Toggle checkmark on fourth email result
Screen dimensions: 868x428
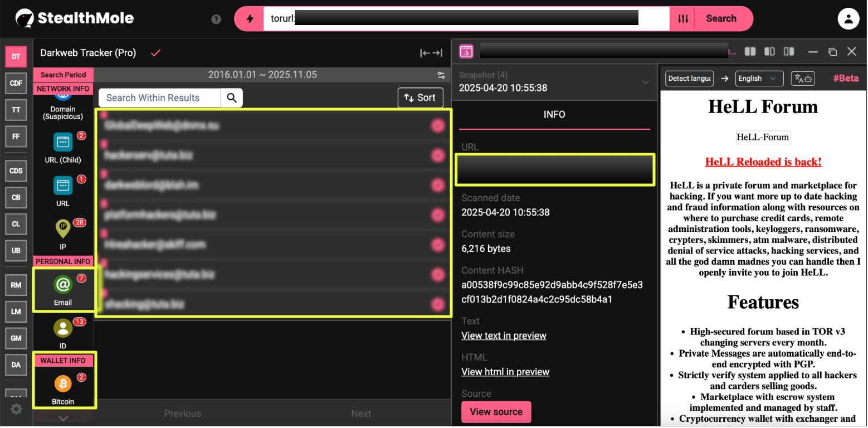[438, 215]
